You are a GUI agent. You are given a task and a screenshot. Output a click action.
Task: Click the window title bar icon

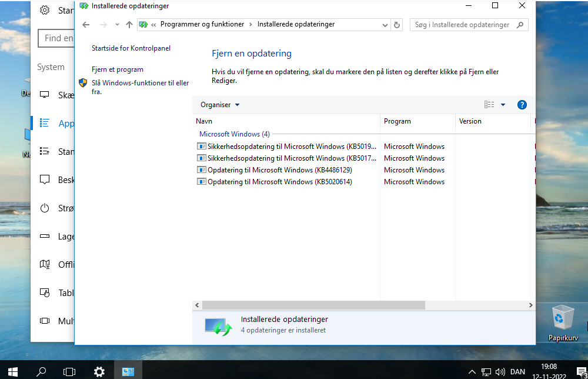point(84,6)
